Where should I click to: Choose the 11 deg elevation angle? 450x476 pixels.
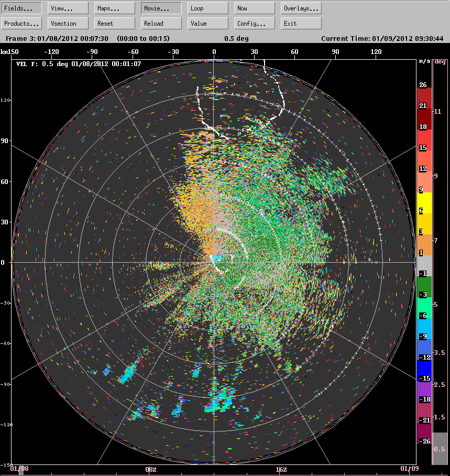point(437,112)
